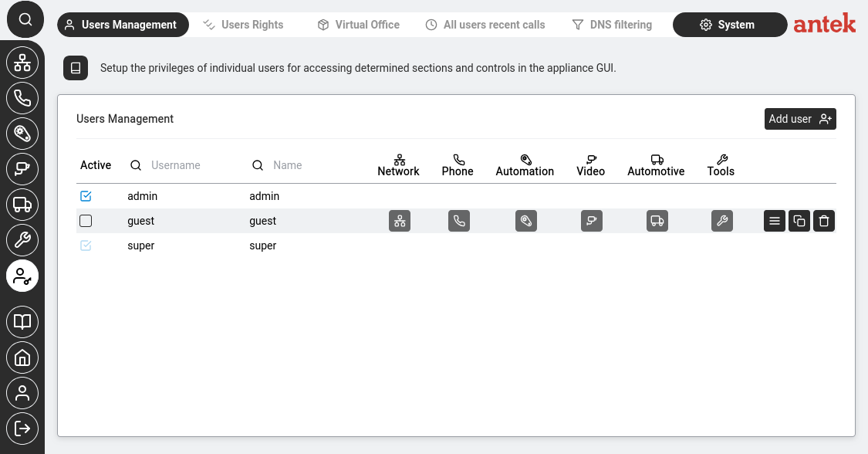Open guest row details menu icon
This screenshot has width=868, height=454.
(775, 221)
